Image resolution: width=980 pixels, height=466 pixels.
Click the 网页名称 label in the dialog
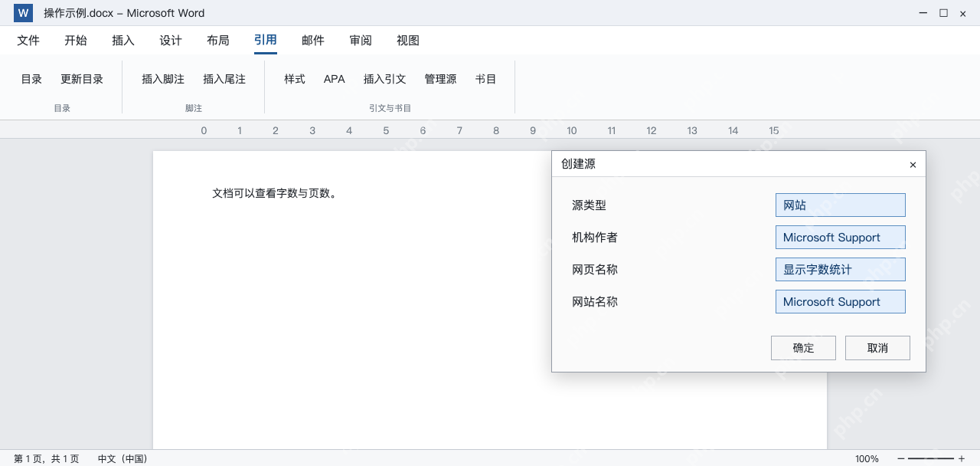pyautogui.click(x=595, y=270)
